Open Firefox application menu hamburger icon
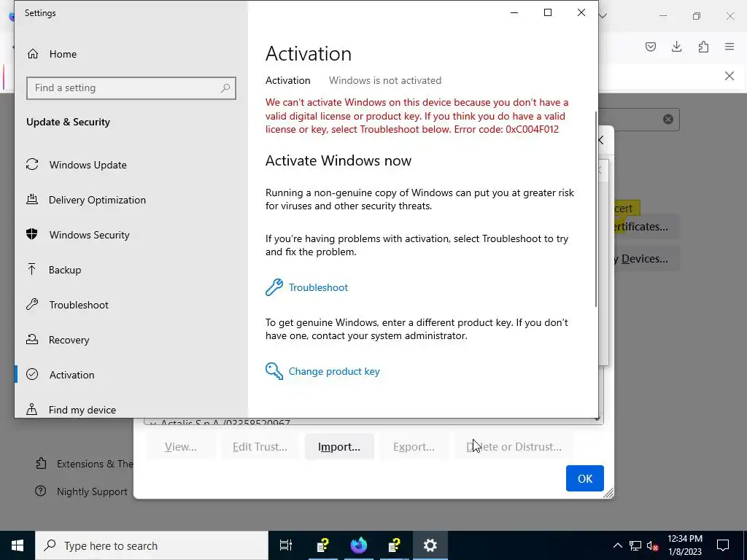The width and height of the screenshot is (747, 560). pyautogui.click(x=729, y=47)
